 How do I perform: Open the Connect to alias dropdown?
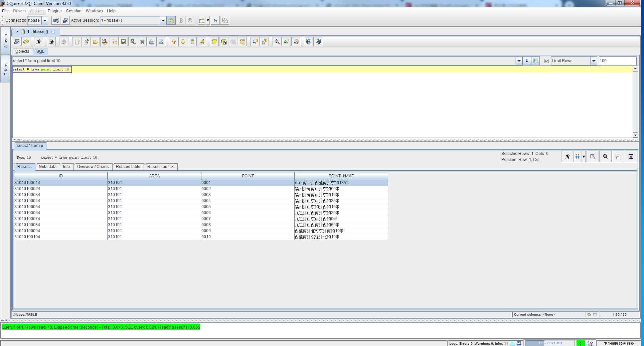click(44, 20)
